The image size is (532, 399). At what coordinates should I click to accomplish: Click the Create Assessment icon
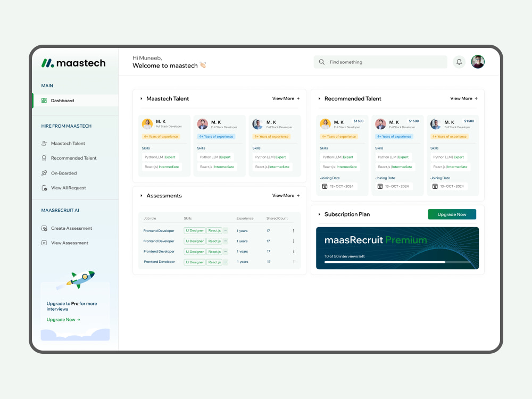(44, 228)
